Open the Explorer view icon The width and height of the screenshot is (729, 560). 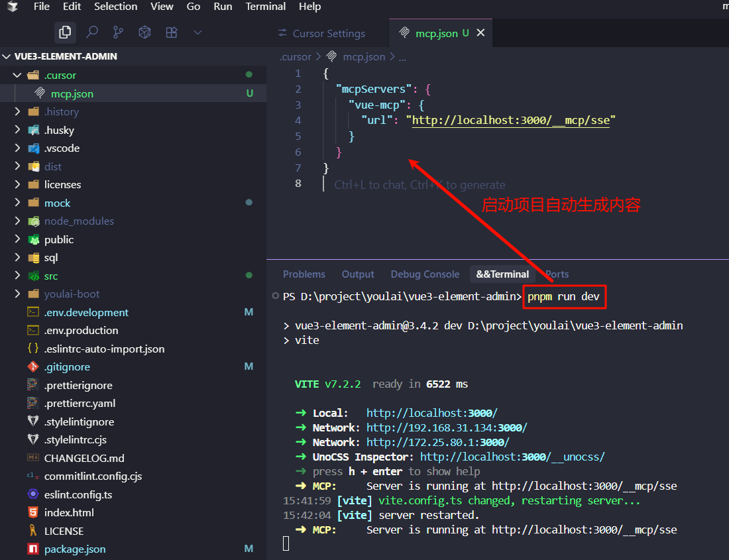pyautogui.click(x=65, y=32)
